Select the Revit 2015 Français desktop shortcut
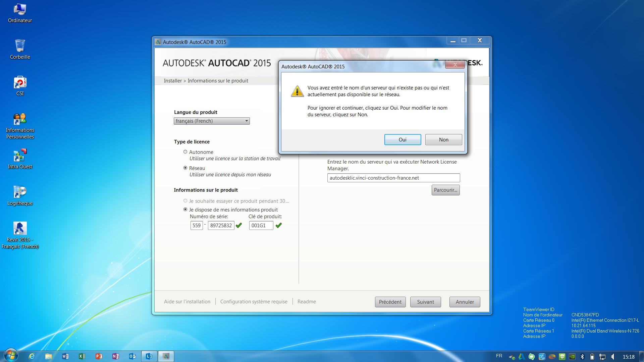644x362 pixels. tap(20, 235)
